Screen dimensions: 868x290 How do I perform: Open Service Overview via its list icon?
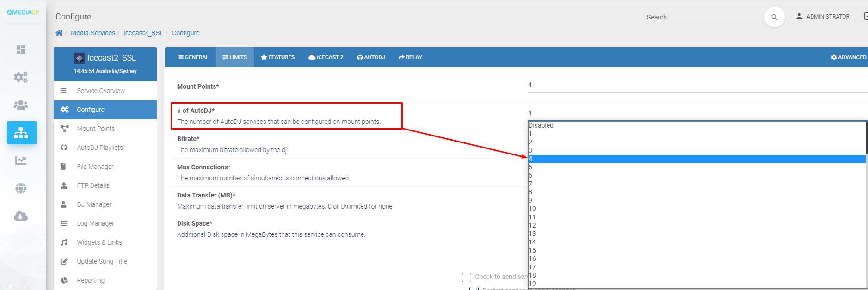click(x=63, y=91)
